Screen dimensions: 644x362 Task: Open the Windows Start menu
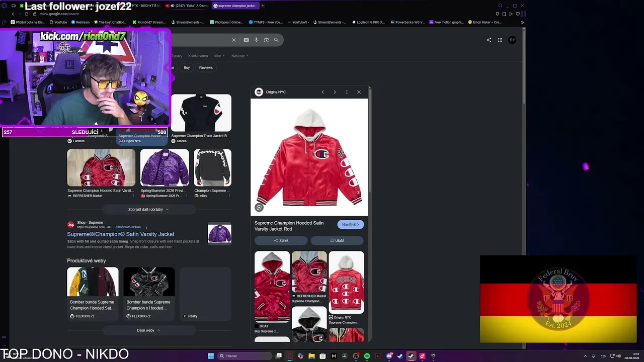(211, 356)
